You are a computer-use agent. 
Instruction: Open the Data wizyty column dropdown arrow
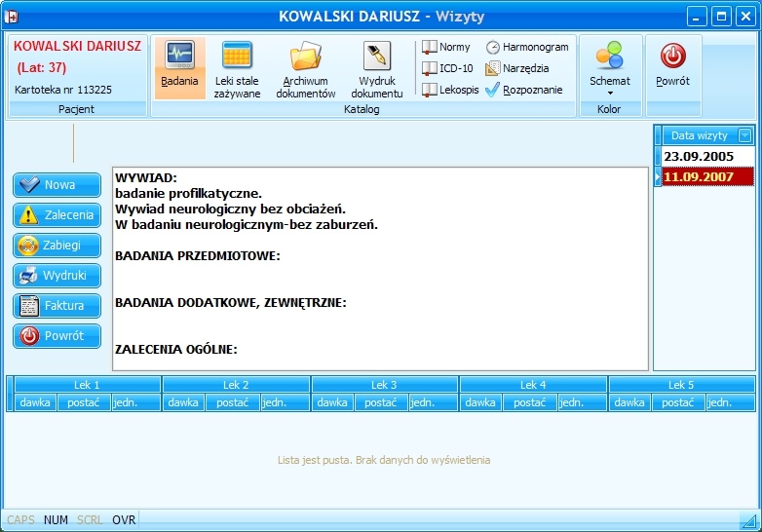pos(744,135)
